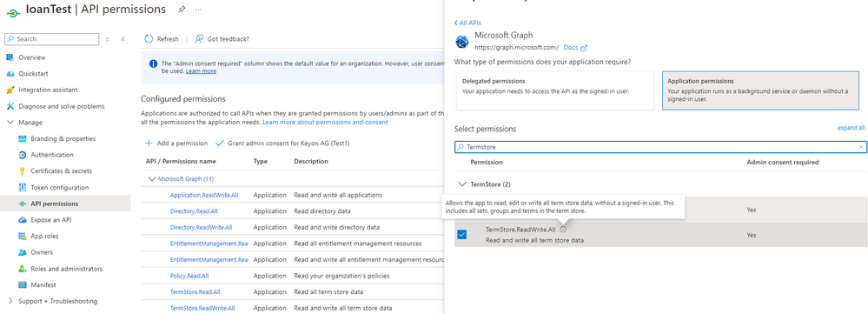The height and width of the screenshot is (314, 868).
Task: Click the Owners people icon
Action: pyautogui.click(x=22, y=252)
